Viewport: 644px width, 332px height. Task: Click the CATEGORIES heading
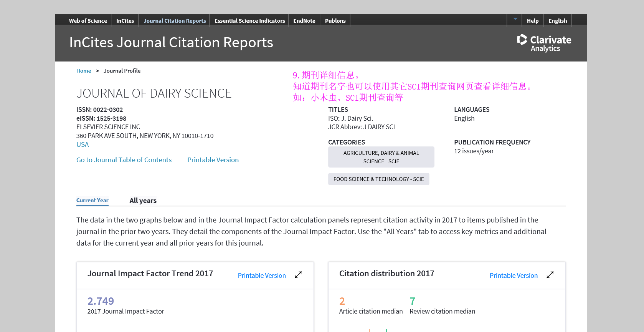(347, 143)
